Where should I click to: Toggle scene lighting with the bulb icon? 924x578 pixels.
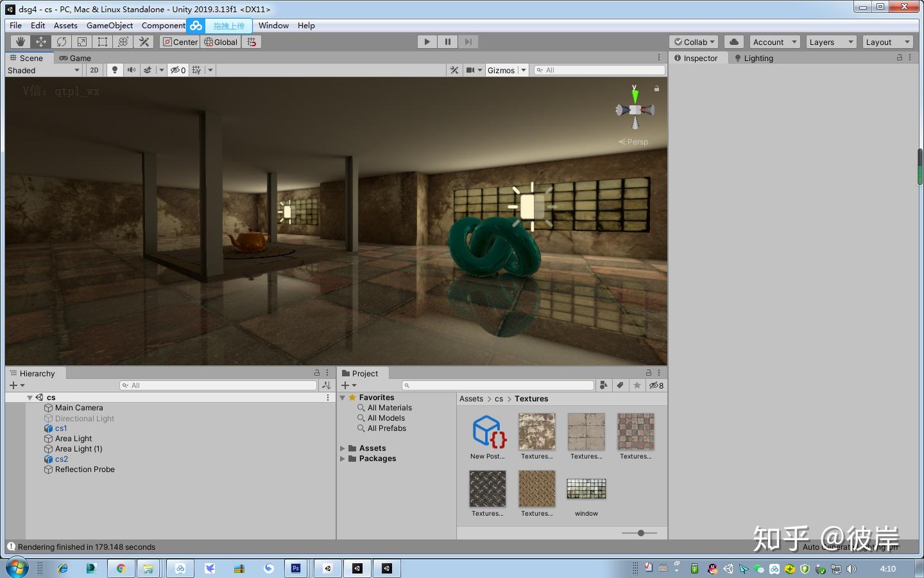114,70
